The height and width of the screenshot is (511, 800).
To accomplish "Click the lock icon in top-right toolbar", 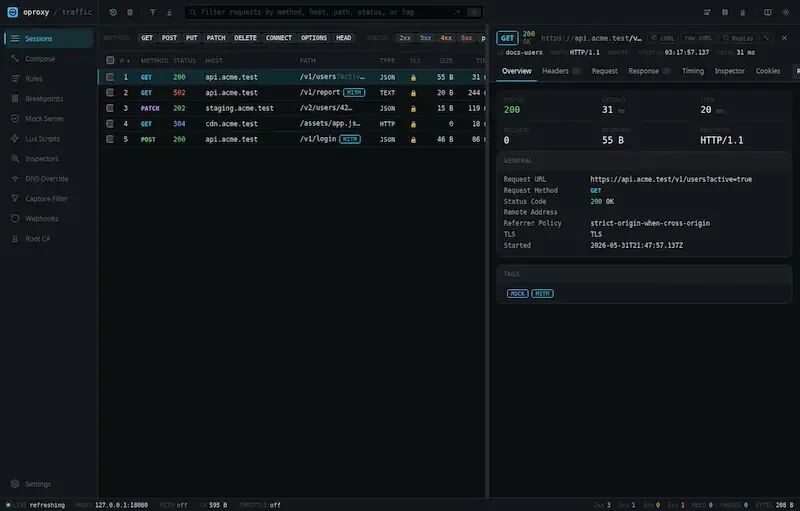I will point(742,12).
